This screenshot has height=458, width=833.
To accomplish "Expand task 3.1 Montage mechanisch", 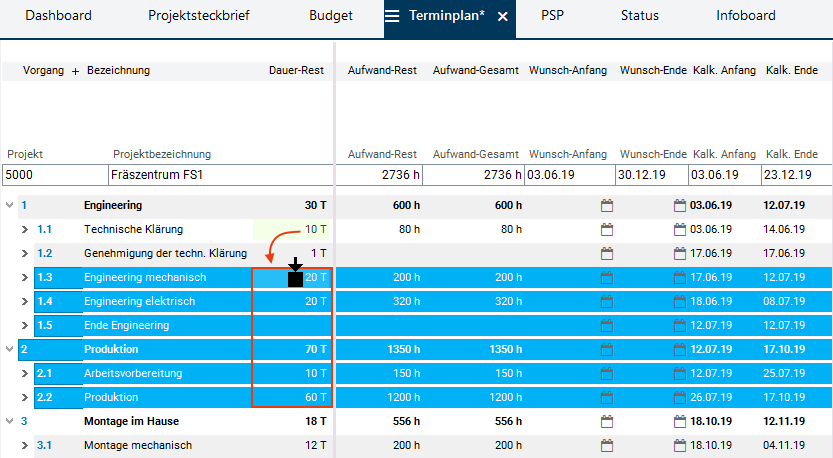I will coord(26,446).
